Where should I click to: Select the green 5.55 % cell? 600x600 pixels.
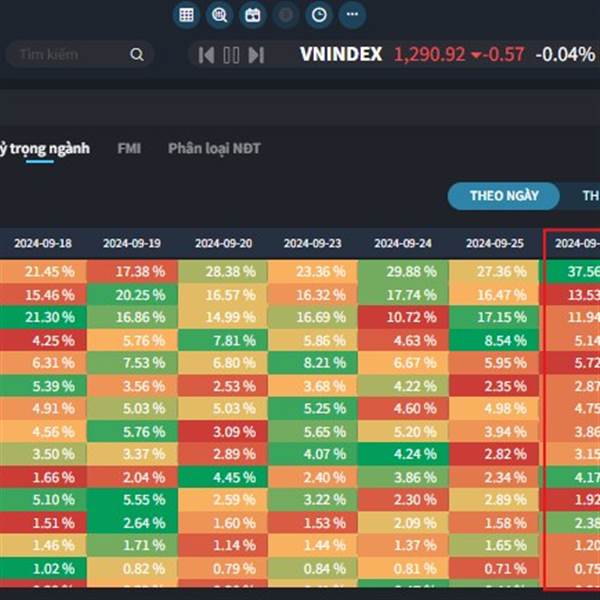[132, 499]
